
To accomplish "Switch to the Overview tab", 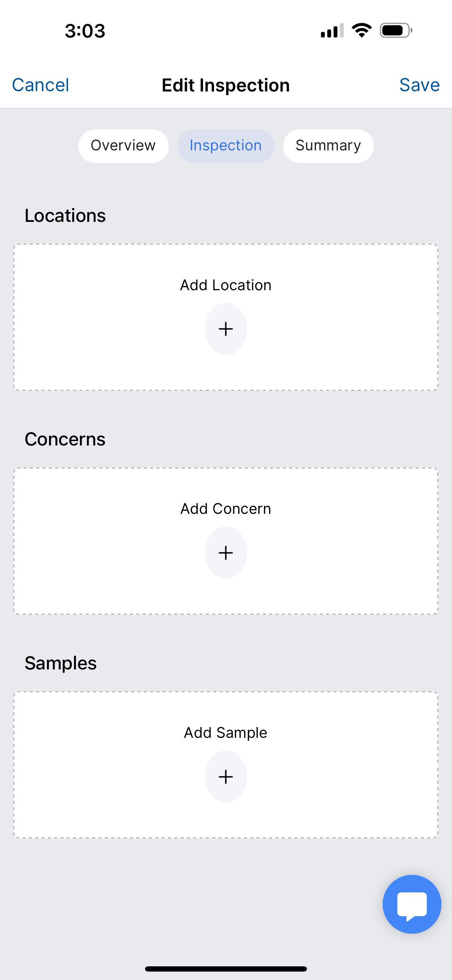I will (x=123, y=146).
